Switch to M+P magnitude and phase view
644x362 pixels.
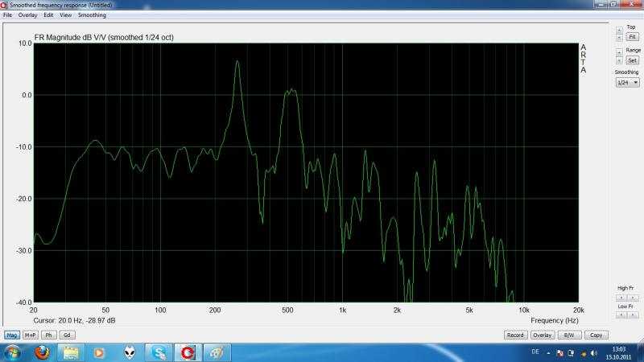[x=30, y=335]
